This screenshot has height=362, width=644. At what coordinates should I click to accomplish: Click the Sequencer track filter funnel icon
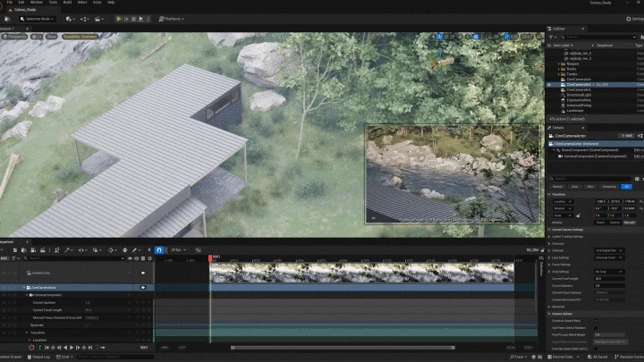(x=14, y=258)
